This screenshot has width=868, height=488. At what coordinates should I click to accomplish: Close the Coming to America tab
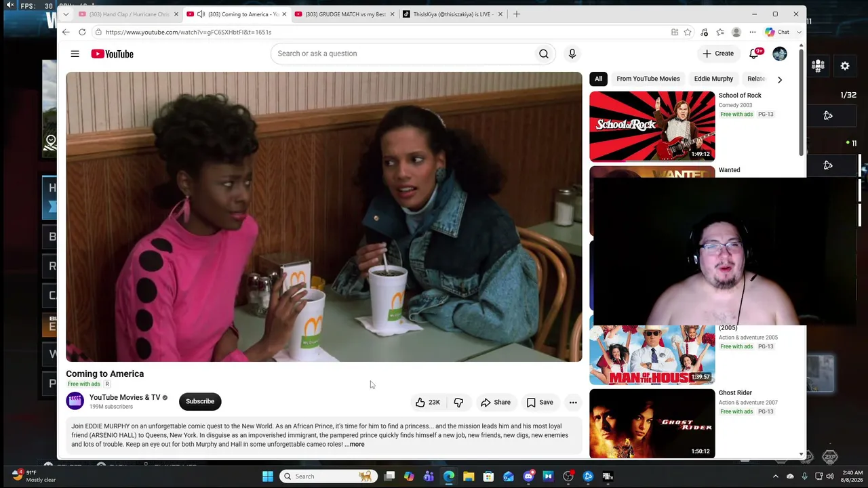[284, 14]
